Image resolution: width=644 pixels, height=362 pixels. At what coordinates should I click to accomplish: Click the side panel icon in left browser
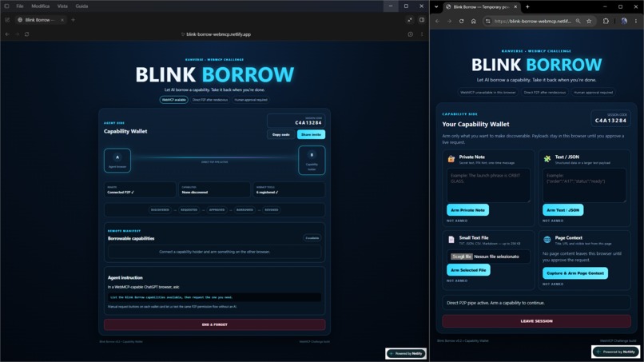pyautogui.click(x=422, y=20)
